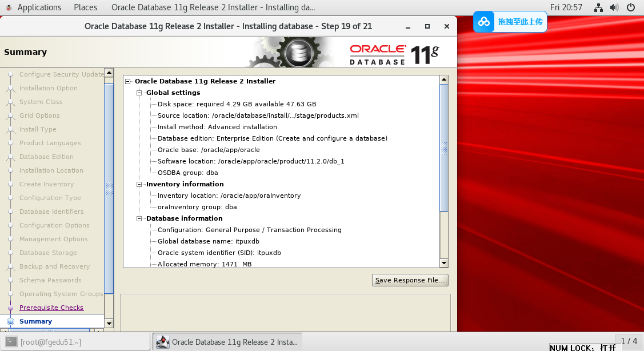Open the power menu icon
The width and height of the screenshot is (644, 351).
[x=631, y=7]
